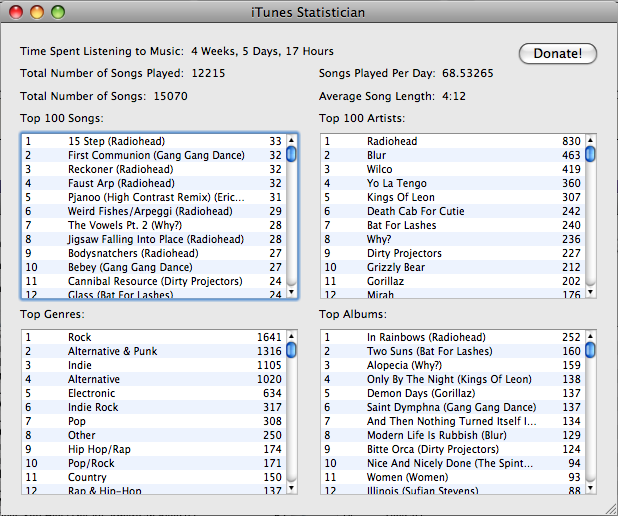Select song First Communion (Gang Gang Dance)
The image size is (618, 516).
coord(154,155)
